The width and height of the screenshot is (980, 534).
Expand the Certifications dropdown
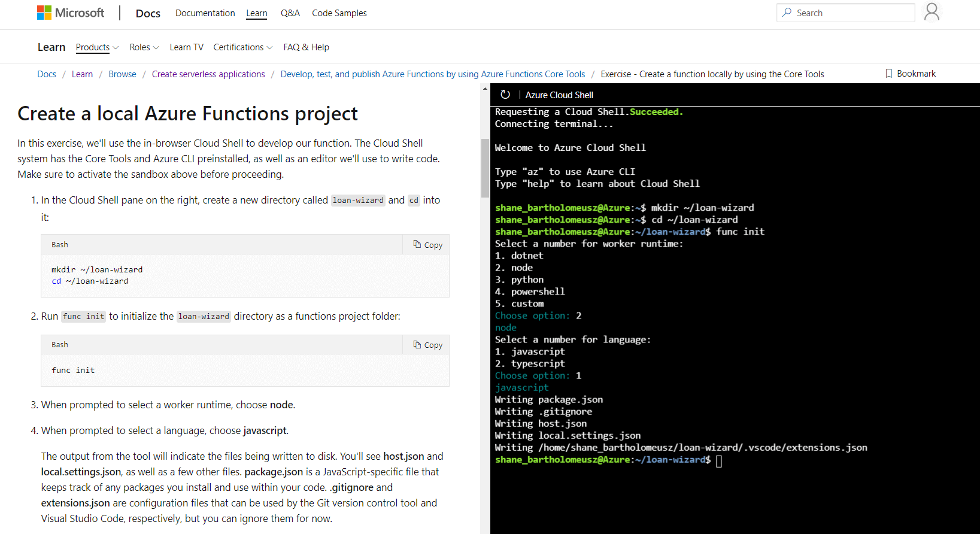[x=243, y=47]
